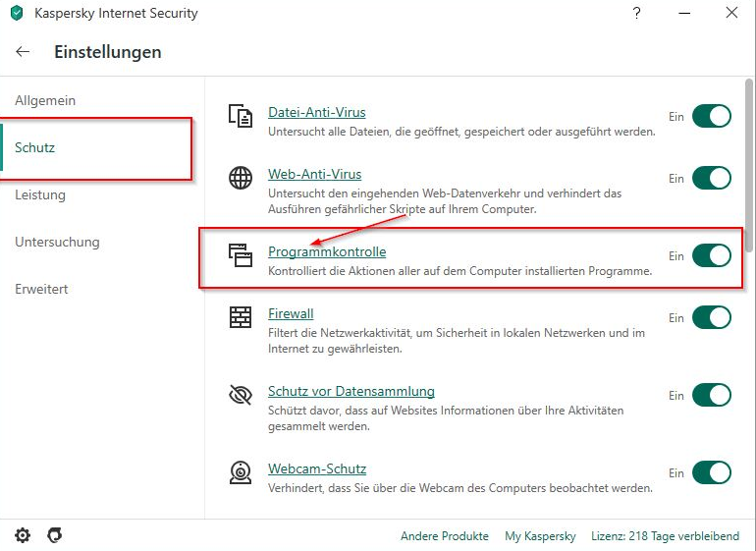Click the Programmkontrolle windows icon
Viewport: 756px width, 551px height.
point(241,255)
